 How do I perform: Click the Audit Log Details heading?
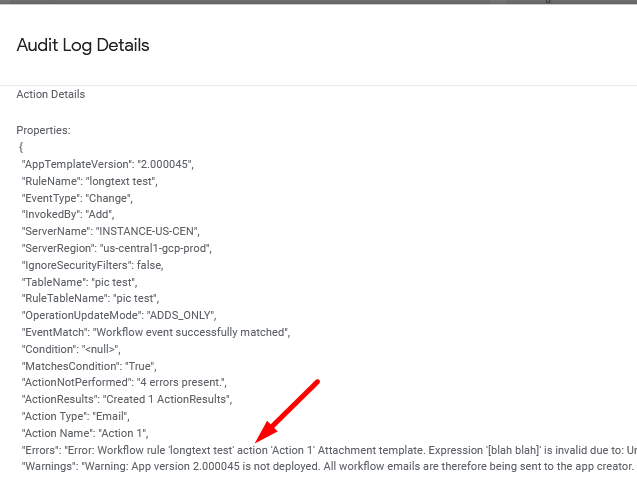tap(83, 45)
